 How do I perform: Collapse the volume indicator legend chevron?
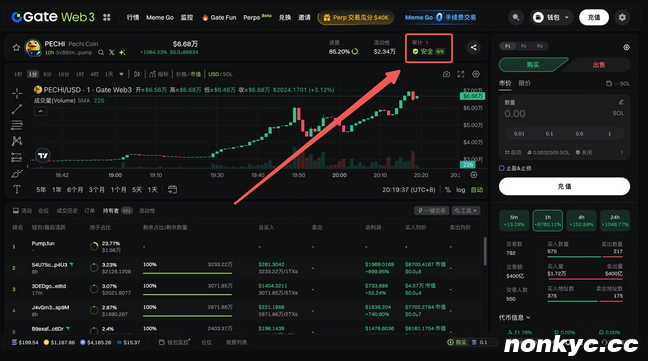[x=40, y=112]
